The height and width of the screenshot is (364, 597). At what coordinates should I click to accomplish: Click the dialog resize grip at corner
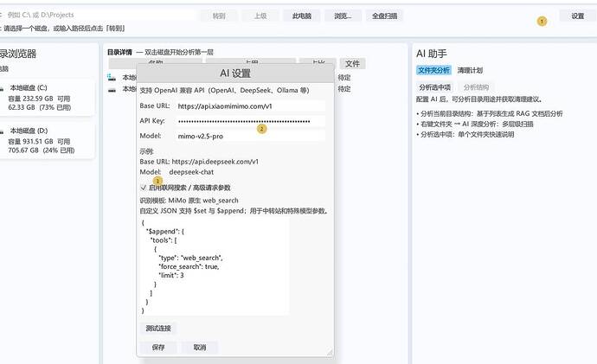330,352
